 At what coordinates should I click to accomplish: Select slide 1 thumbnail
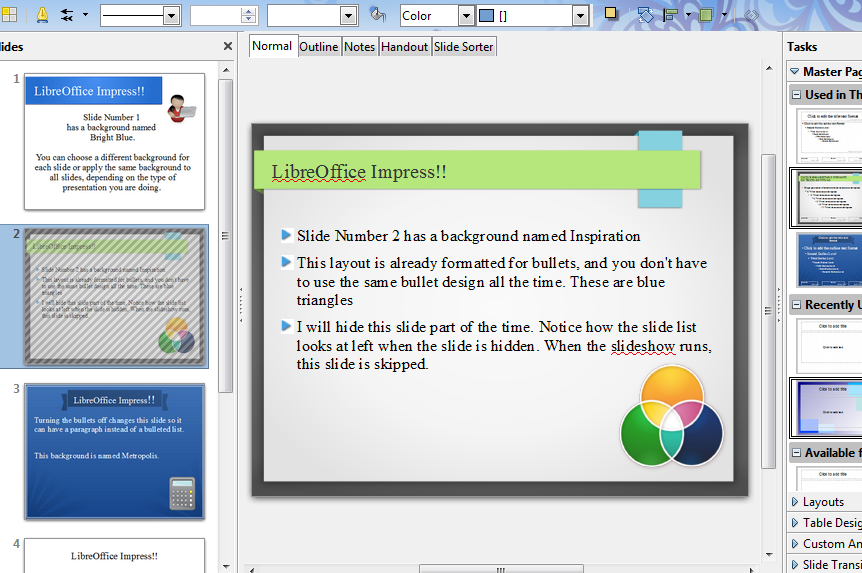pyautogui.click(x=114, y=141)
